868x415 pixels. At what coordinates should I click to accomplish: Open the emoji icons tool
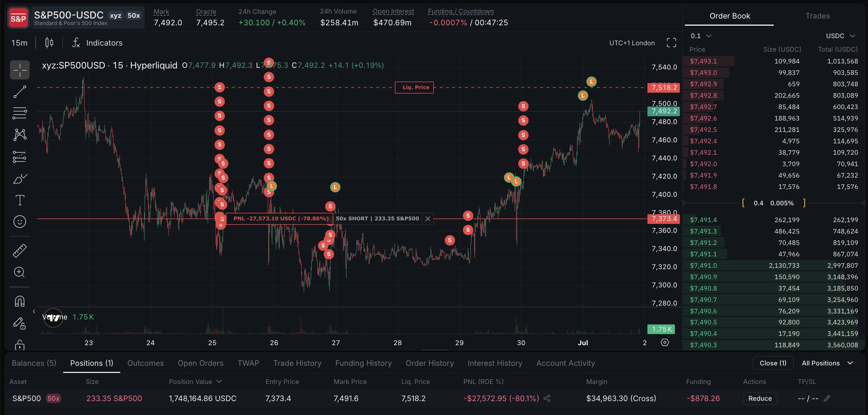[20, 222]
